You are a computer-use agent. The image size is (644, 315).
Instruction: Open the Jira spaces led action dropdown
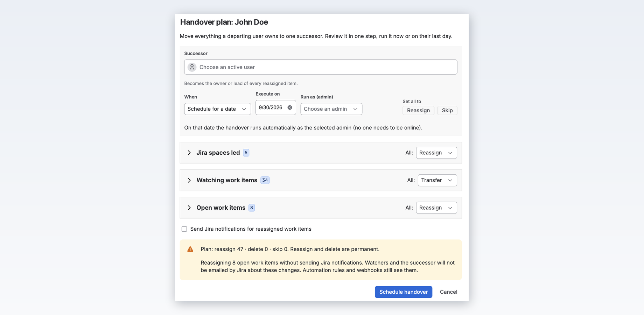click(436, 153)
